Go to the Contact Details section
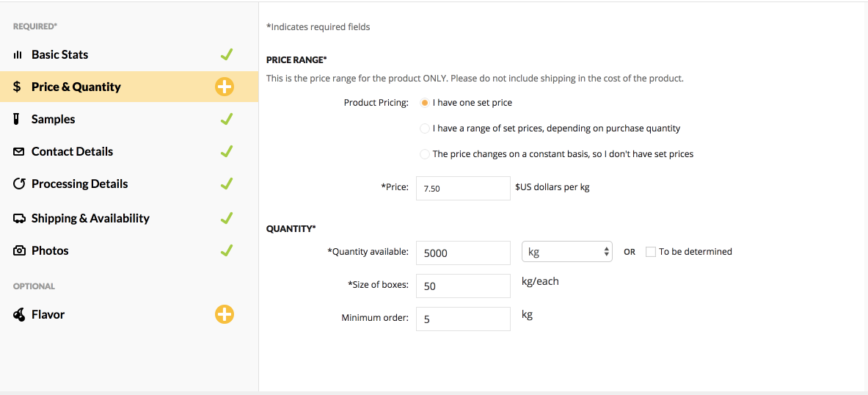868x395 pixels. pyautogui.click(x=72, y=151)
